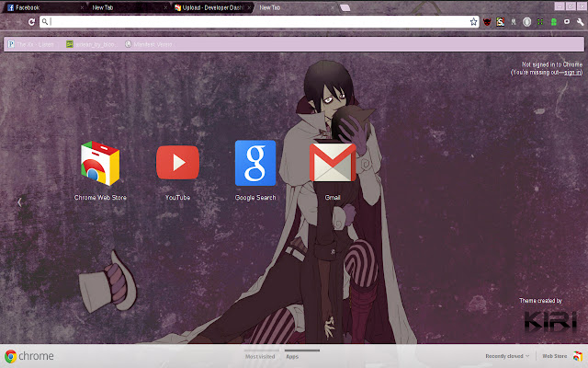Open the gray circular coin extension icon
This screenshot has height=368, width=588.
526,22
